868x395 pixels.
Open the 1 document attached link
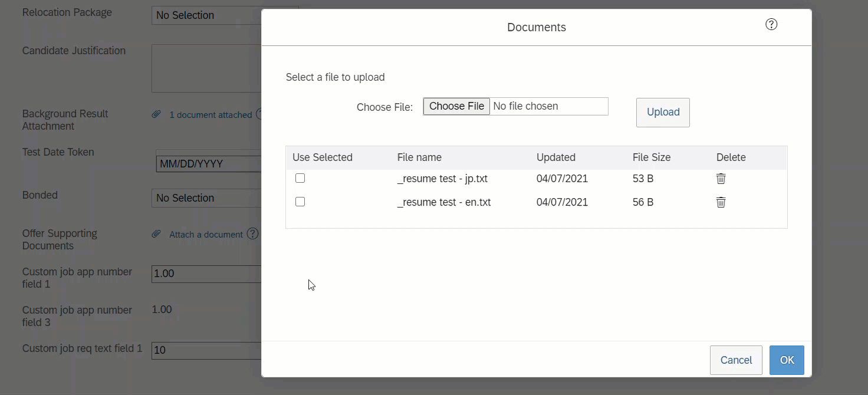211,115
